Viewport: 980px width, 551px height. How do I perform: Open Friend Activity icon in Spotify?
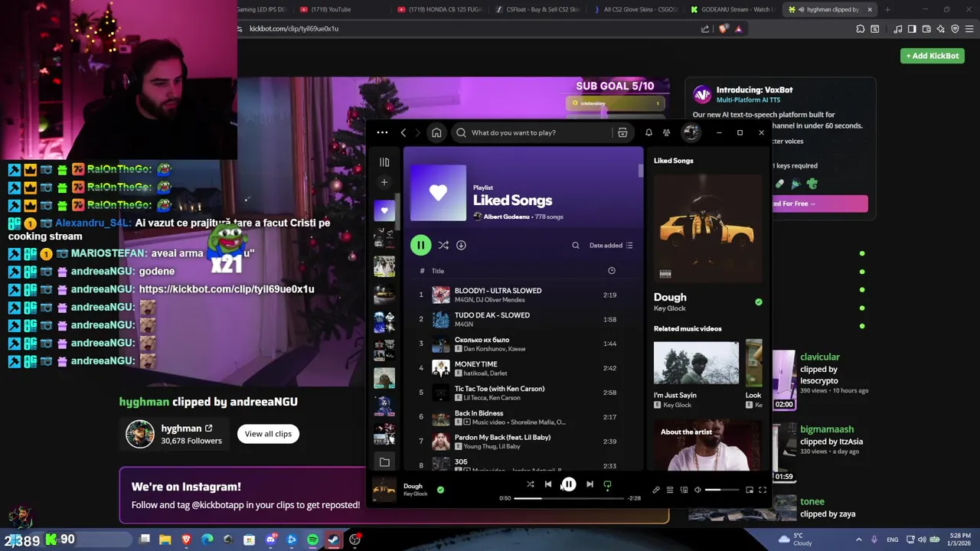coord(666,132)
